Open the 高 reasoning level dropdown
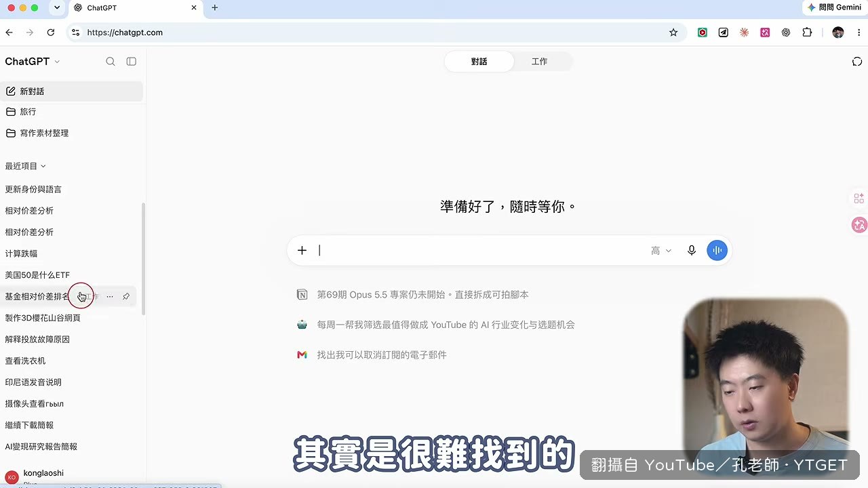 coord(661,251)
